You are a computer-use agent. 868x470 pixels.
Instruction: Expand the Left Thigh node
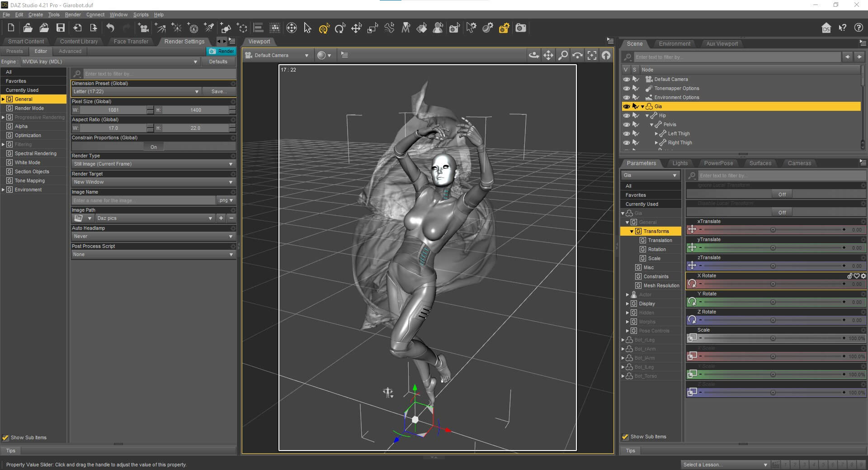coord(656,133)
